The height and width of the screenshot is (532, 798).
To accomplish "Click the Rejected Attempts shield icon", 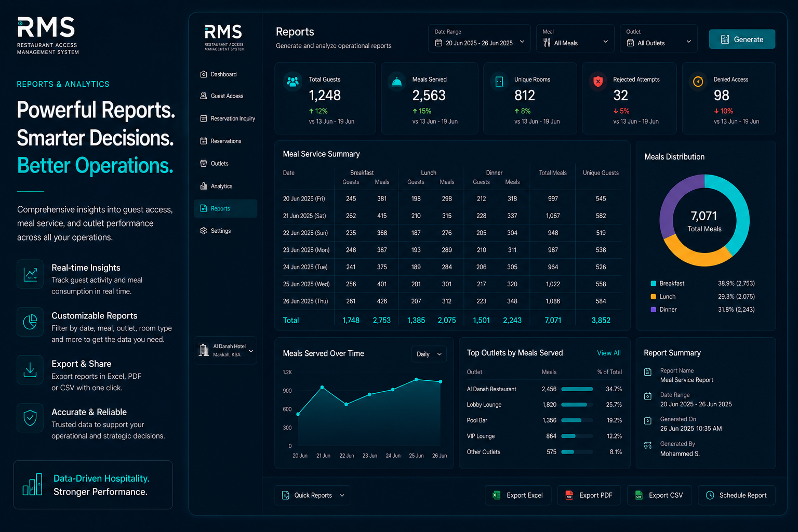I will [x=598, y=82].
